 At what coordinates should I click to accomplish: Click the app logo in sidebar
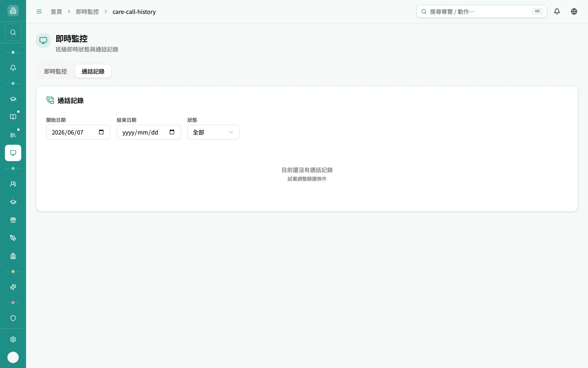click(x=13, y=11)
